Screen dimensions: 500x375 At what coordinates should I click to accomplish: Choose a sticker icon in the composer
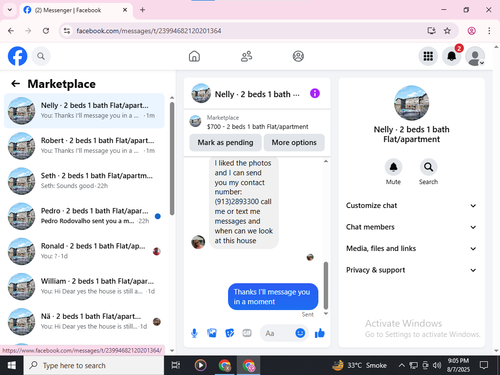[x=229, y=333]
